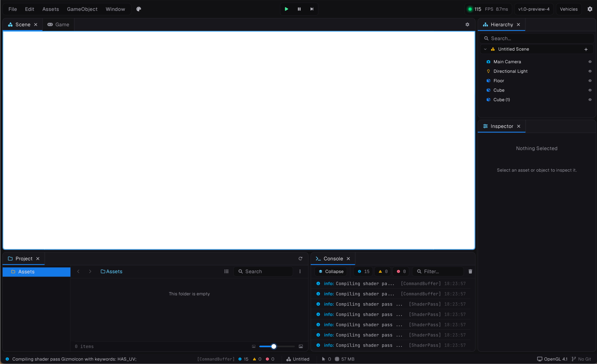
Task: Click the selection count cursor indicator
Action: coord(326,359)
